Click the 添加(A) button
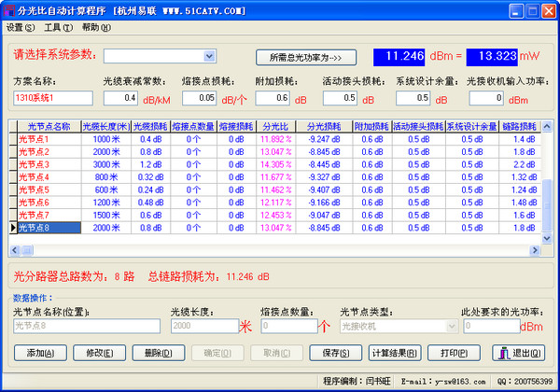This screenshot has height=392, width=560. point(40,353)
